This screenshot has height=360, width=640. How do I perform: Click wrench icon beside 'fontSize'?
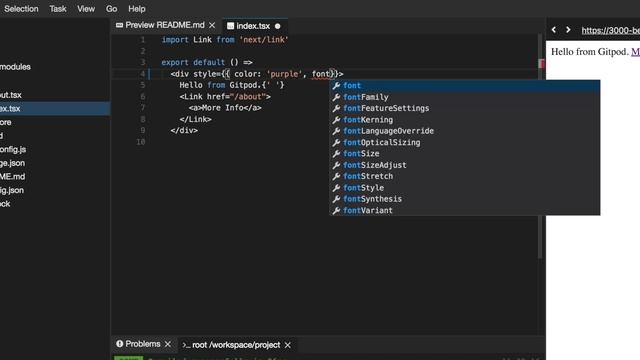[336, 153]
